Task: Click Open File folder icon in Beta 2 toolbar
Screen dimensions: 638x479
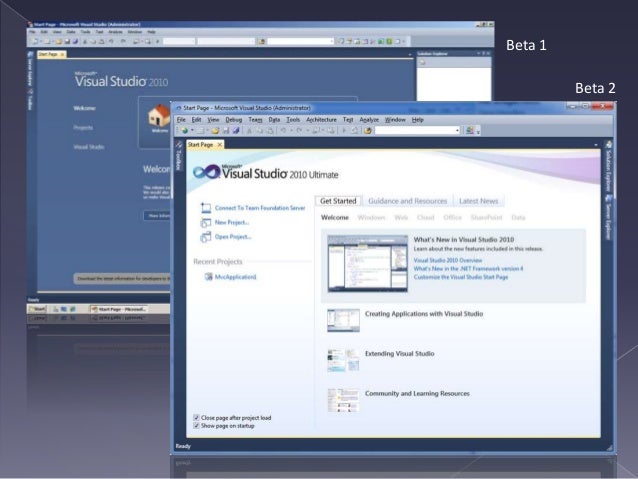Action: pyautogui.click(x=215, y=131)
